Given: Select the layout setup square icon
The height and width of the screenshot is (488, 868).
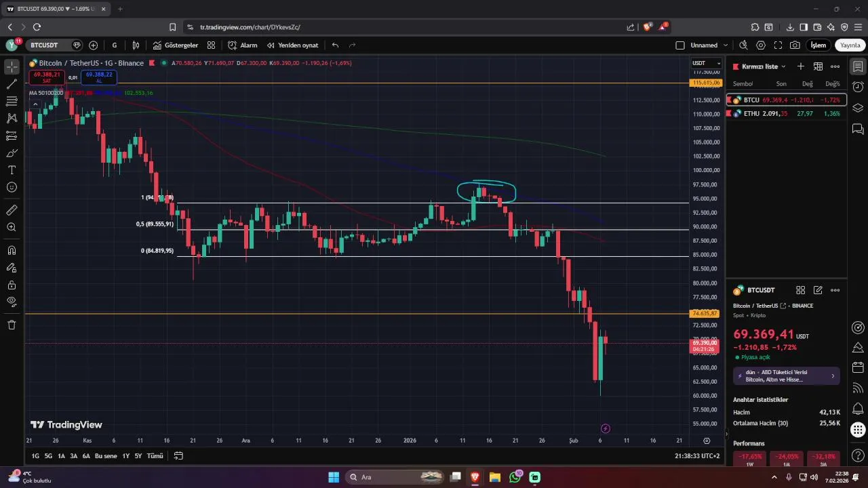Looking at the screenshot, I should pos(680,45).
